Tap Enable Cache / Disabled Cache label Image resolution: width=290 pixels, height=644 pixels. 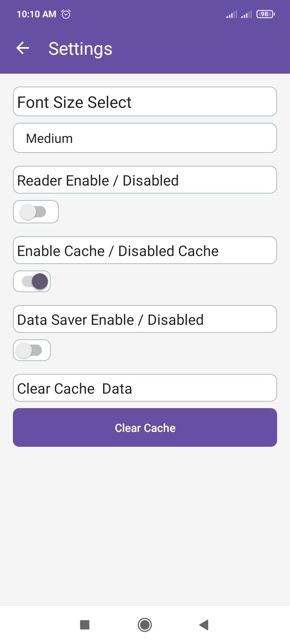(x=118, y=251)
